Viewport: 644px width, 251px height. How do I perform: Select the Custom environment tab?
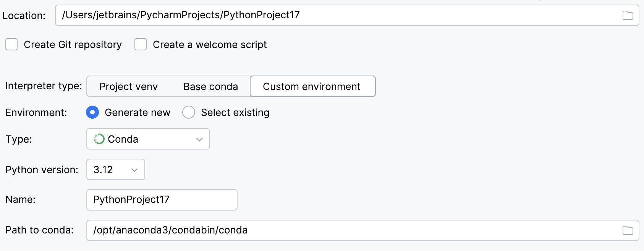click(x=312, y=87)
